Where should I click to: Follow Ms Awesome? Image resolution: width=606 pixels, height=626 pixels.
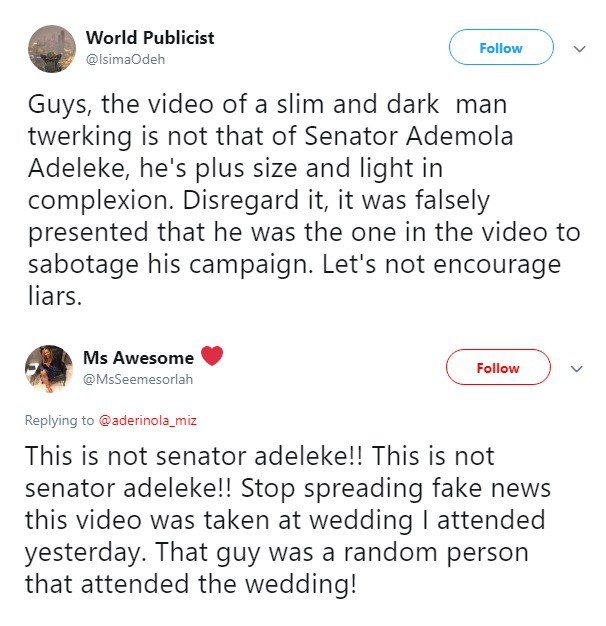(497, 368)
